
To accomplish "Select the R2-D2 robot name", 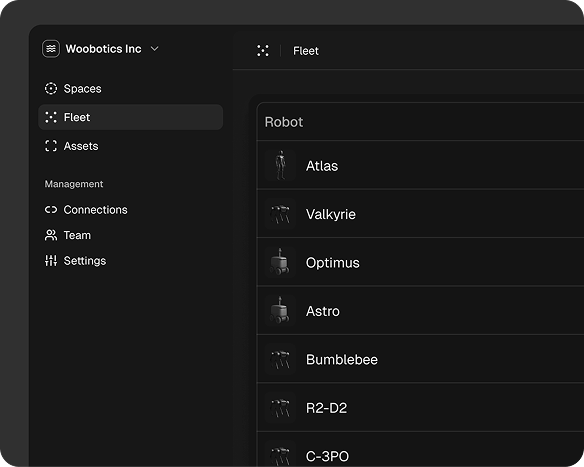I will tap(326, 408).
